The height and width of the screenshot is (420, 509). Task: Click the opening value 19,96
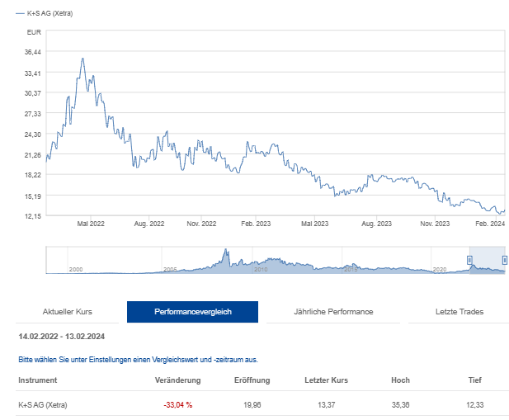pyautogui.click(x=252, y=405)
